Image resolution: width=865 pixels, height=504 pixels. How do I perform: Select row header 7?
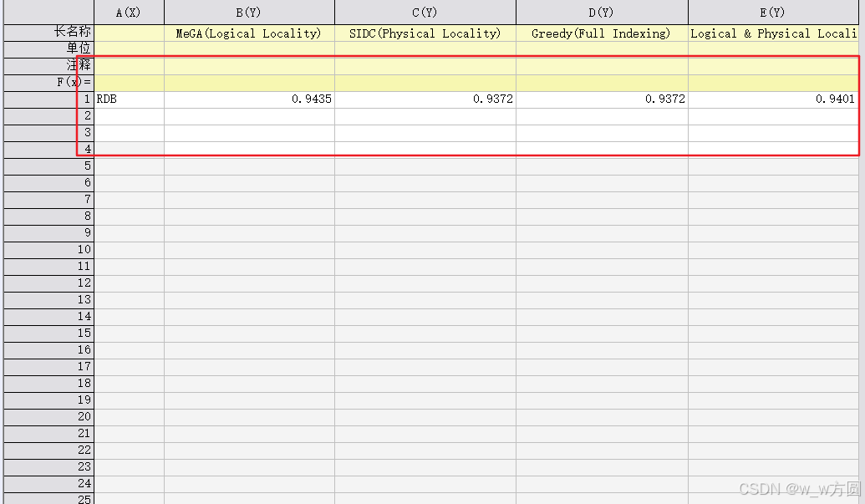tap(48, 199)
